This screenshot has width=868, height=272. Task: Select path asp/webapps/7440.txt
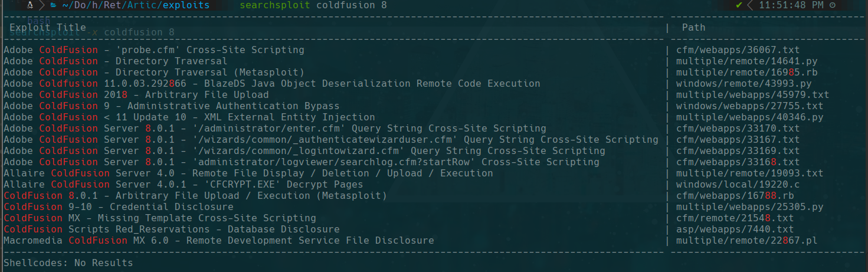tap(735, 230)
